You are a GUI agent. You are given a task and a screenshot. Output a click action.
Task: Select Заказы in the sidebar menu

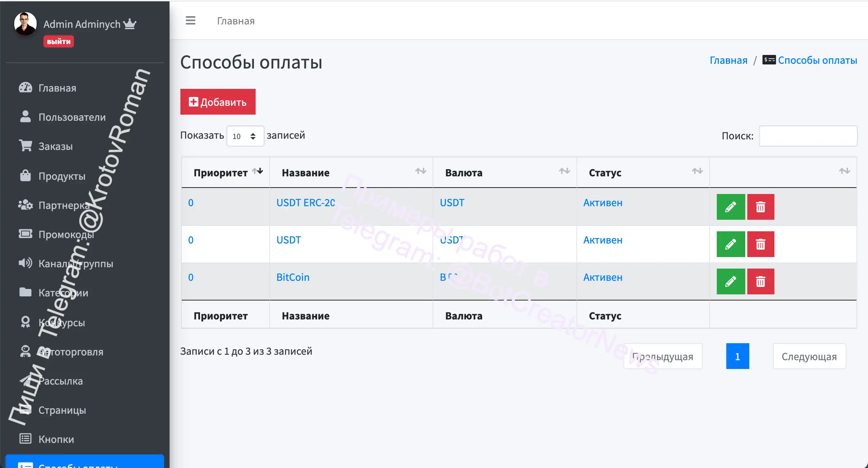pos(56,146)
